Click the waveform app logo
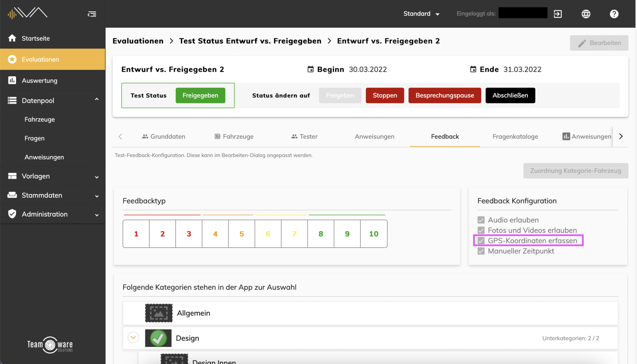 point(27,13)
